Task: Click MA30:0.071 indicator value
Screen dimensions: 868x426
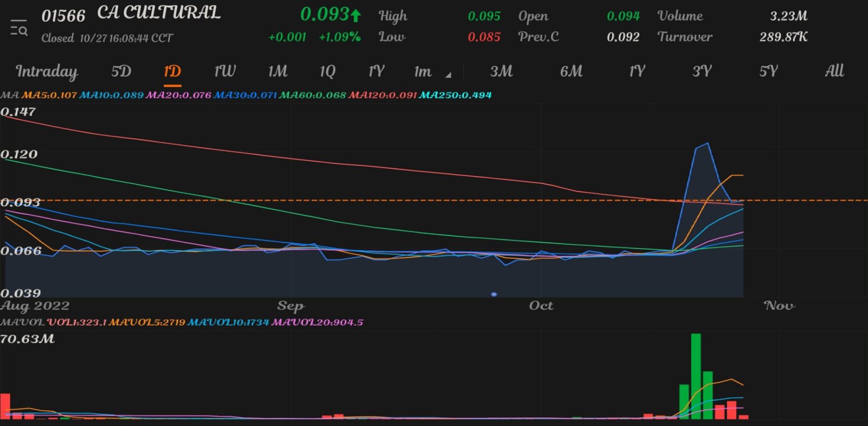Action: pos(245,95)
